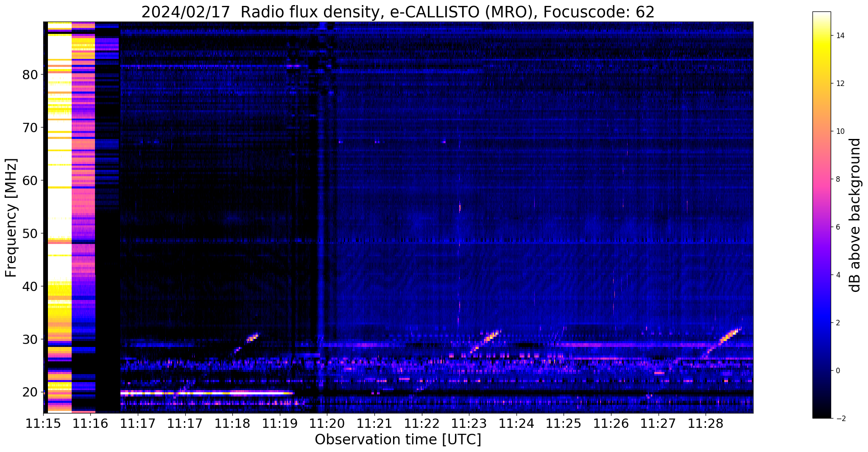Click the 11:27 time tick label

coord(658,424)
